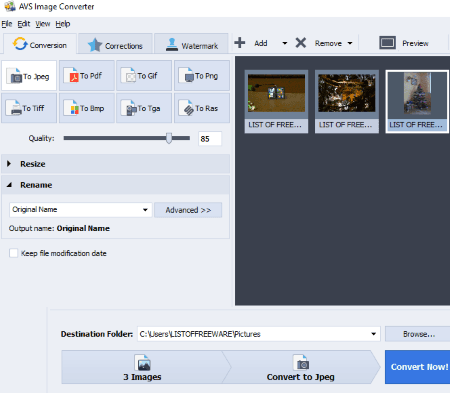This screenshot has height=393, width=450.
Task: Choose the To Ras format icon
Action: 202,108
